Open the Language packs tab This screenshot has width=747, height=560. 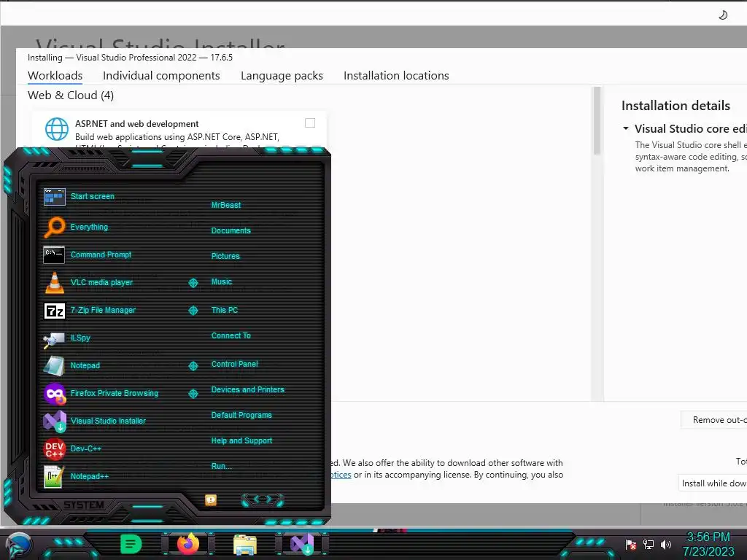pyautogui.click(x=282, y=76)
